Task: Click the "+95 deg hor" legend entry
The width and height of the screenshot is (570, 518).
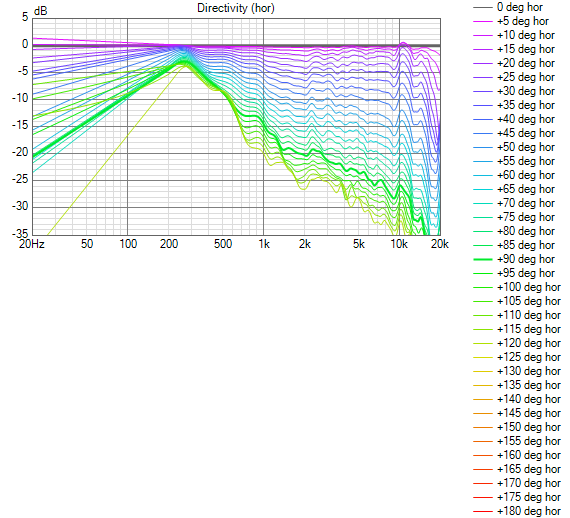Action: 514,273
